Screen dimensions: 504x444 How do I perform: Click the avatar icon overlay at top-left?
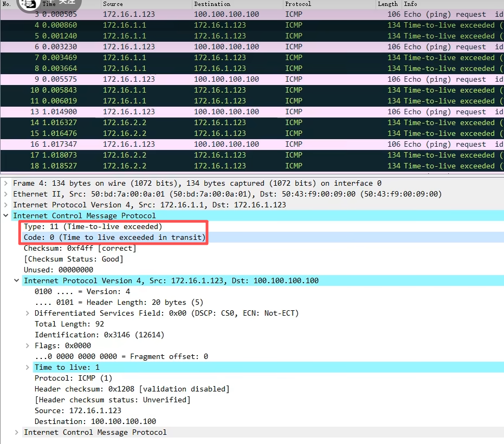pyautogui.click(x=27, y=3)
